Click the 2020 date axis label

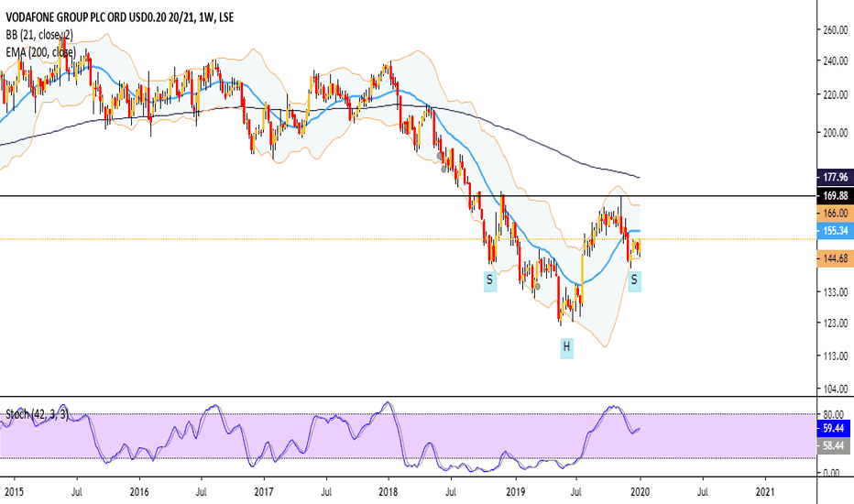[x=640, y=492]
